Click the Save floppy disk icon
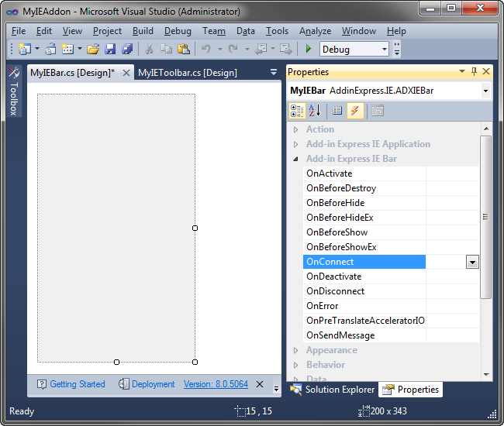Viewport: 504px width, 426px height. 110,49
